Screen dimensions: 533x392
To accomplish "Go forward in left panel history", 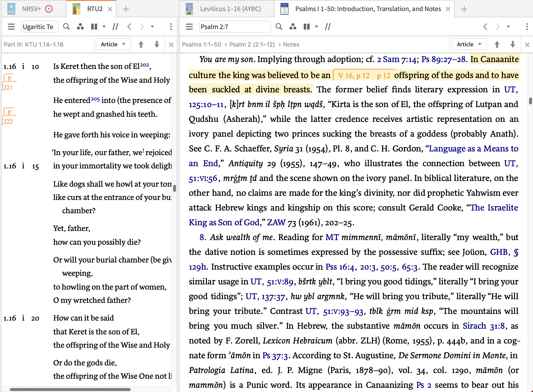I will point(142,27).
